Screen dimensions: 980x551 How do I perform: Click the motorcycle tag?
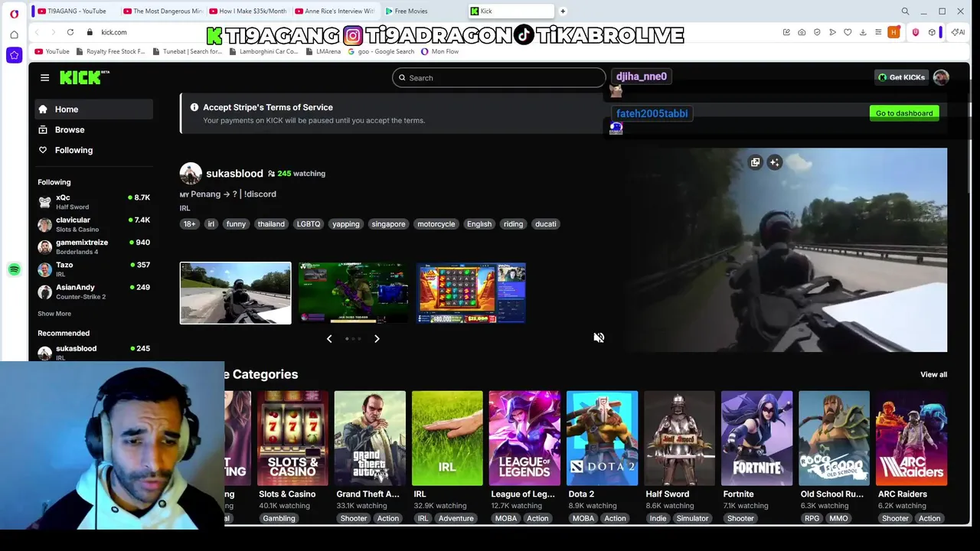point(436,224)
